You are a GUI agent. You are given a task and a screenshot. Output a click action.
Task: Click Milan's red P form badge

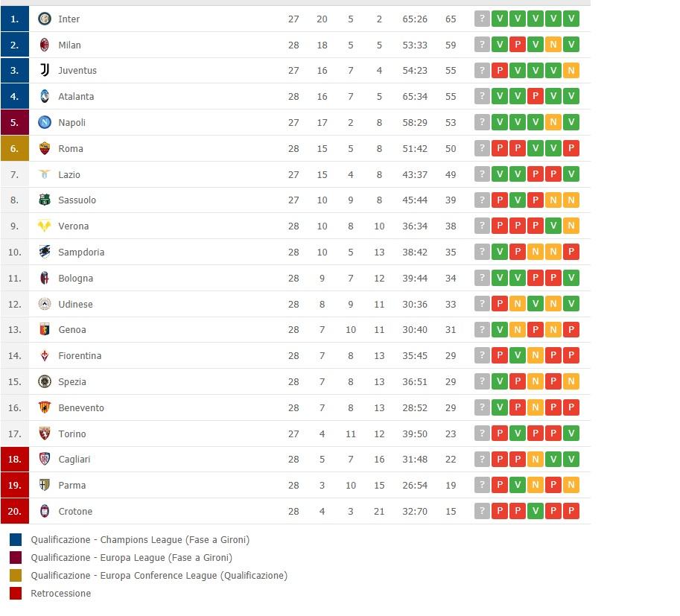518,45
